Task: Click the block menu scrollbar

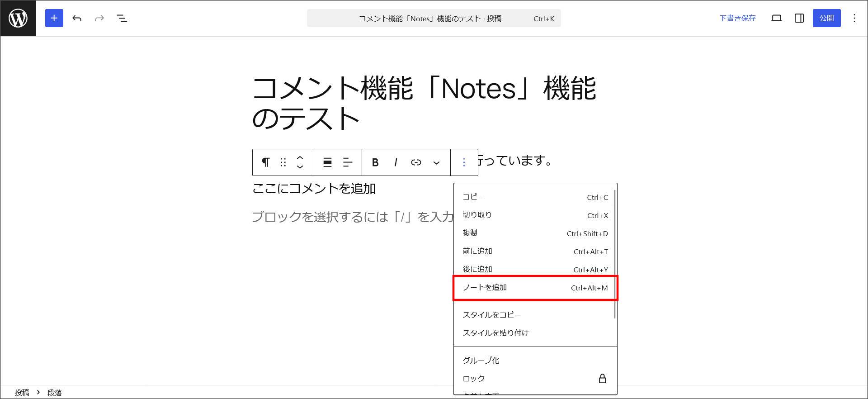Action: [615, 253]
